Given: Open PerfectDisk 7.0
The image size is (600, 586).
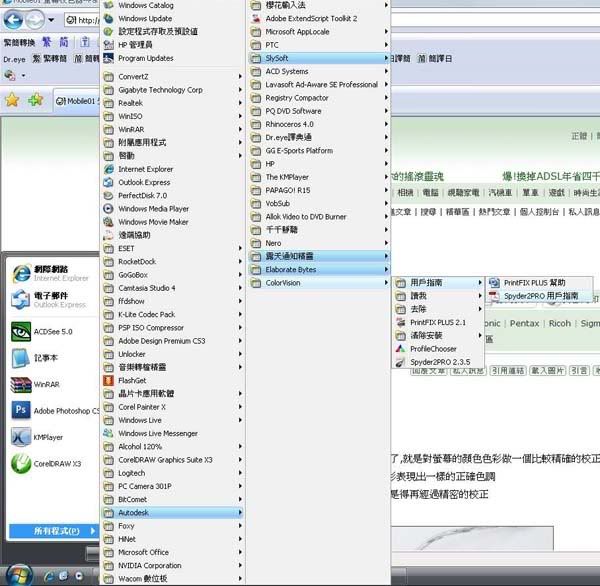Looking at the screenshot, I should pyautogui.click(x=173, y=195).
